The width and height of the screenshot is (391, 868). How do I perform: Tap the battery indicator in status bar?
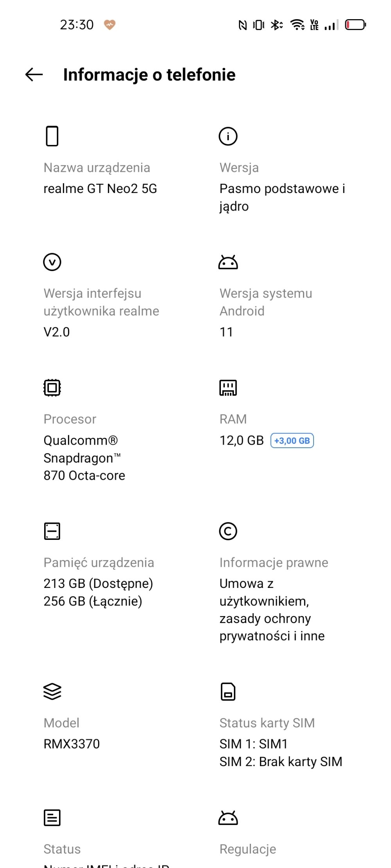tap(355, 25)
